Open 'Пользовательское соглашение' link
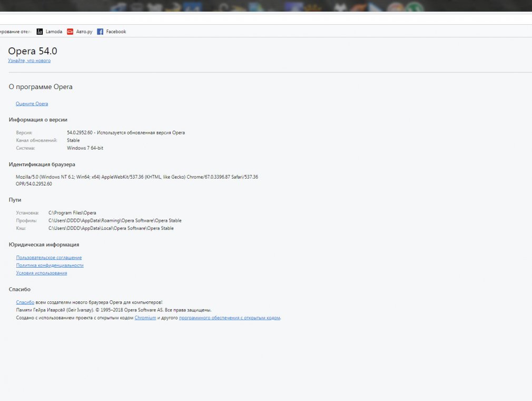 pyautogui.click(x=49, y=257)
